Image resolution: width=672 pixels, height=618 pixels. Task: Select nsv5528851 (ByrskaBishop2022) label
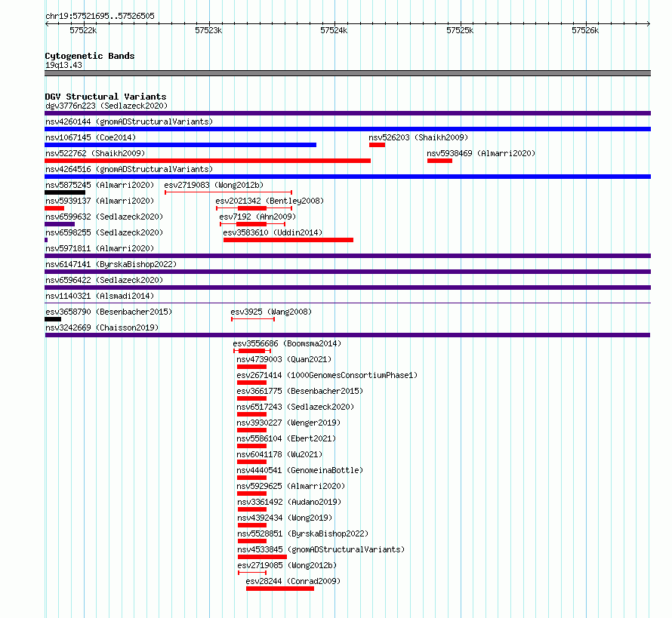click(303, 533)
